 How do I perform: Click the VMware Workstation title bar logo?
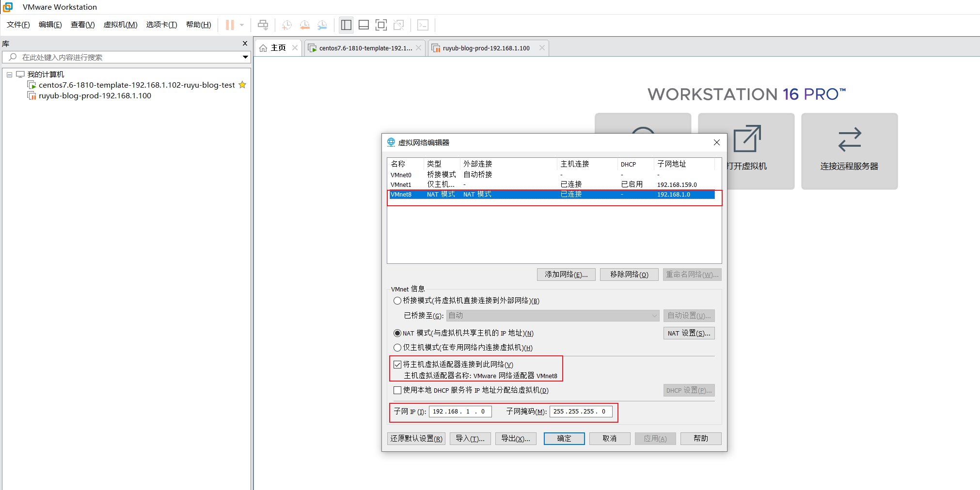coord(8,7)
